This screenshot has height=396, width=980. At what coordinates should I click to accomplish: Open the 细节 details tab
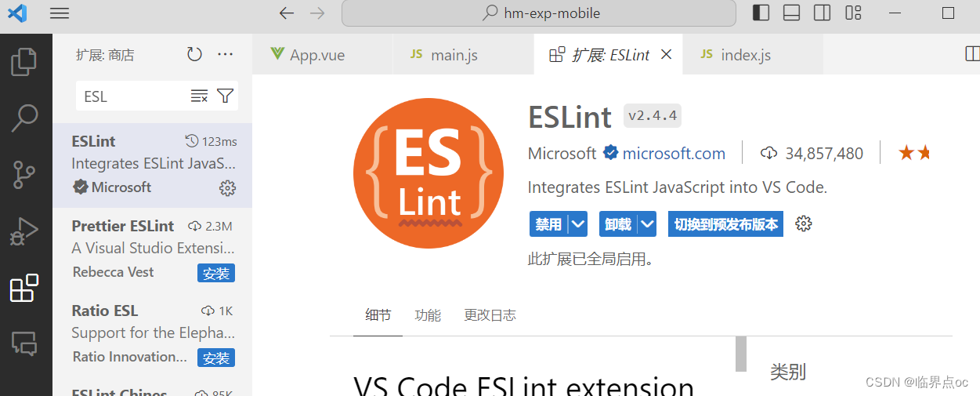click(378, 315)
